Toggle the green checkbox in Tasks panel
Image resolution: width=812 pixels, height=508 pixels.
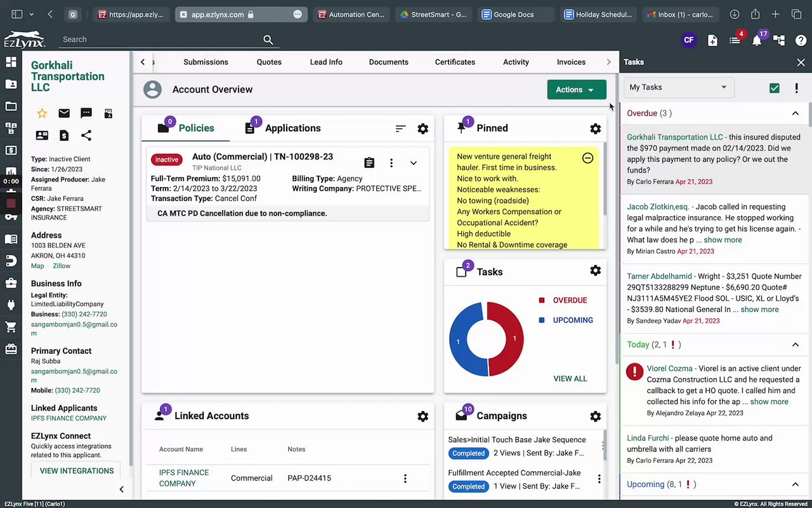coord(774,88)
